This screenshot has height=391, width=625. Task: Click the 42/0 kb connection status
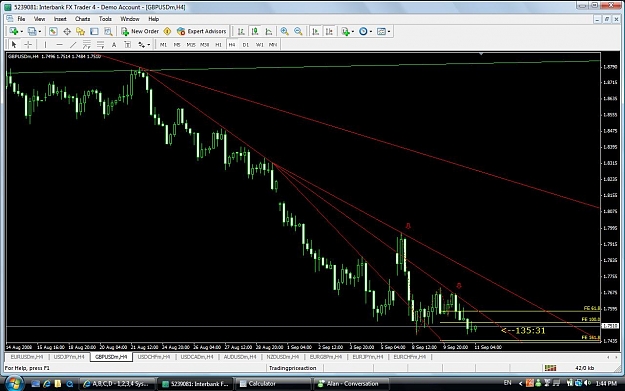(x=584, y=368)
